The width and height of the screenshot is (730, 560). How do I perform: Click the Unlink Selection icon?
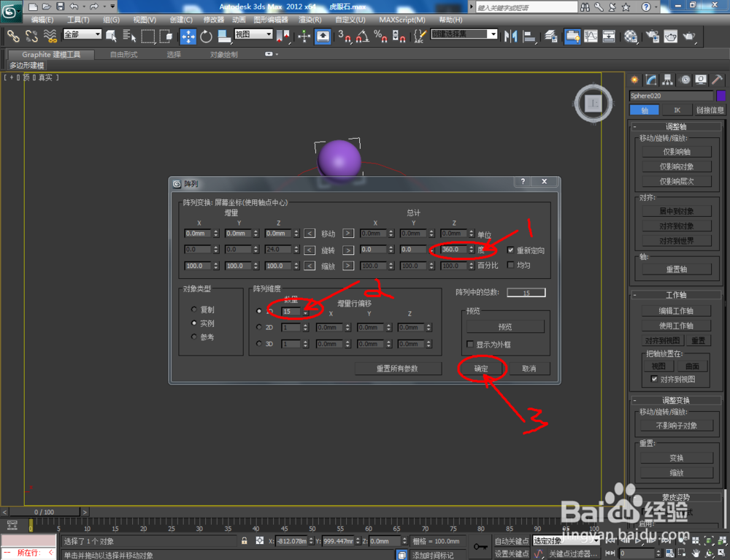coord(31,36)
